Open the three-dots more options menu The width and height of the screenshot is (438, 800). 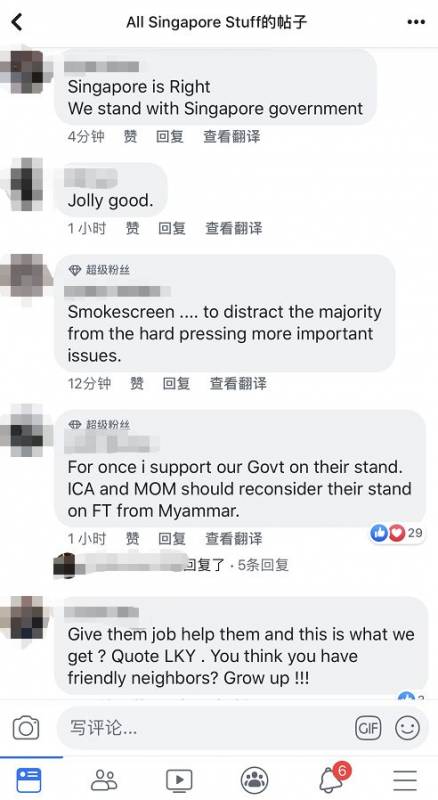tap(416, 22)
